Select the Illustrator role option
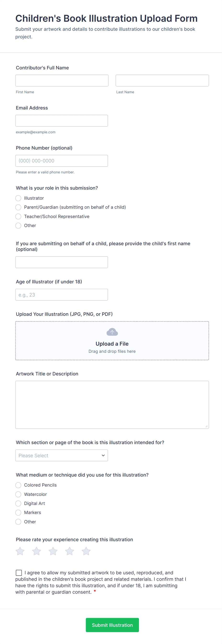This screenshot has width=222, height=644. [18, 198]
